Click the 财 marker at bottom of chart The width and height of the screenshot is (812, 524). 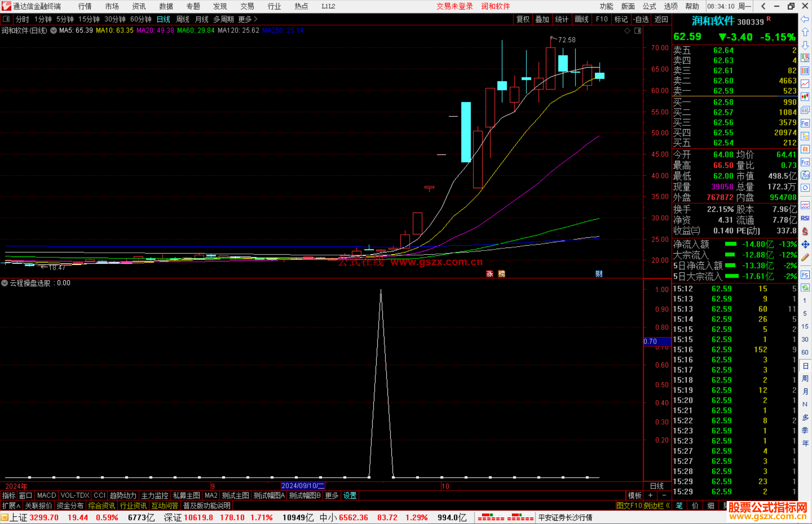coord(599,274)
